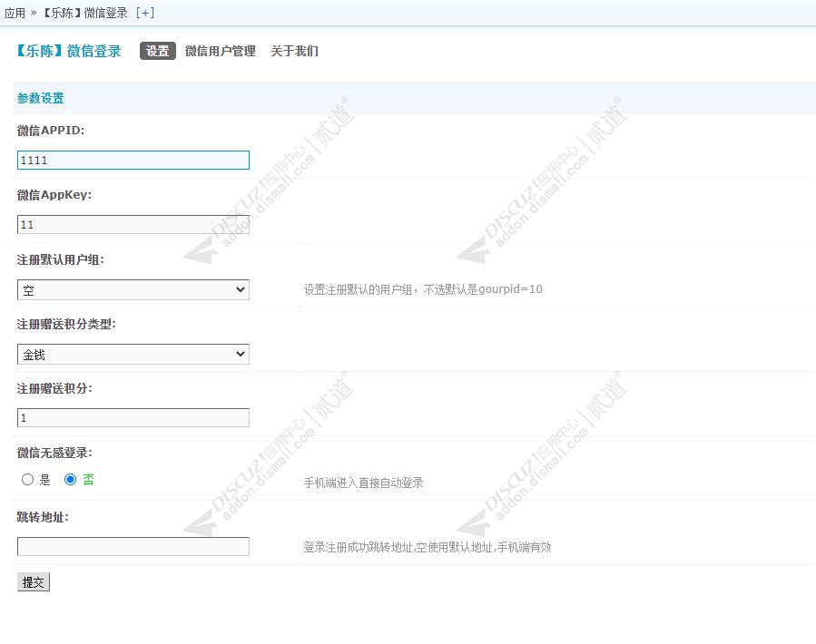Click the 注册默认用户组: label
The height and width of the screenshot is (644, 816).
tap(61, 259)
